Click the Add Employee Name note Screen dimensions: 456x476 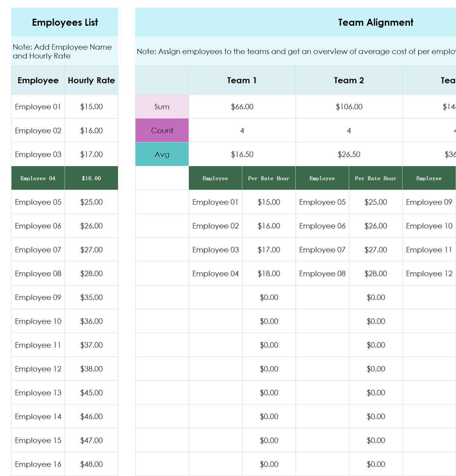click(x=65, y=51)
